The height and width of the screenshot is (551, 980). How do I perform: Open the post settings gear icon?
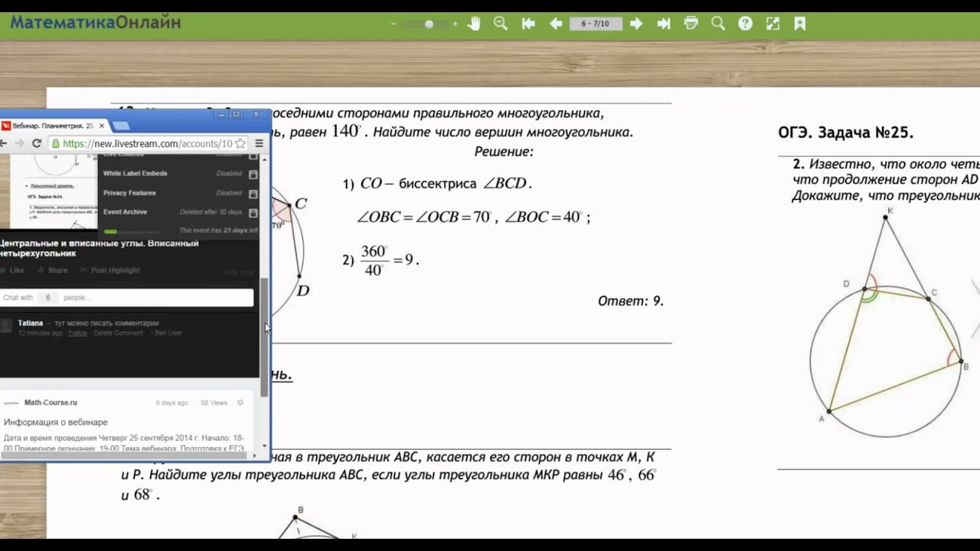coord(240,403)
